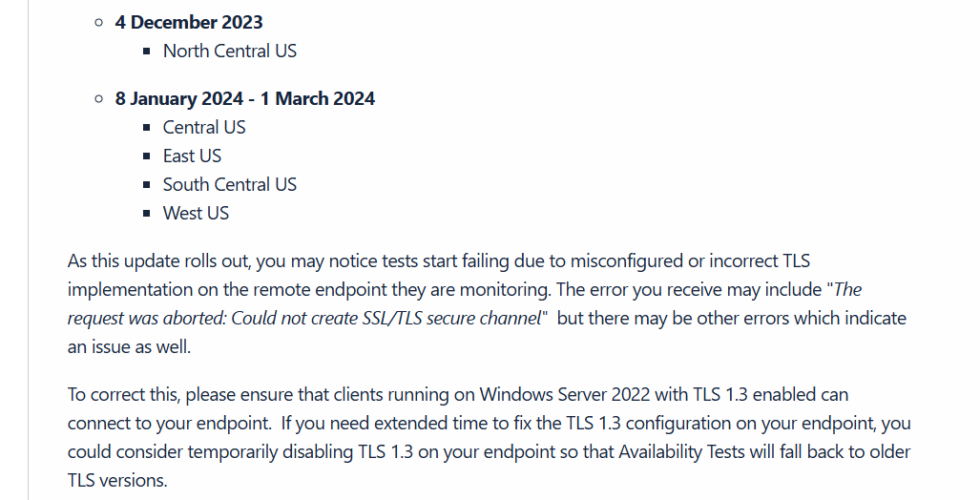Click the square bullet before West US

click(147, 214)
